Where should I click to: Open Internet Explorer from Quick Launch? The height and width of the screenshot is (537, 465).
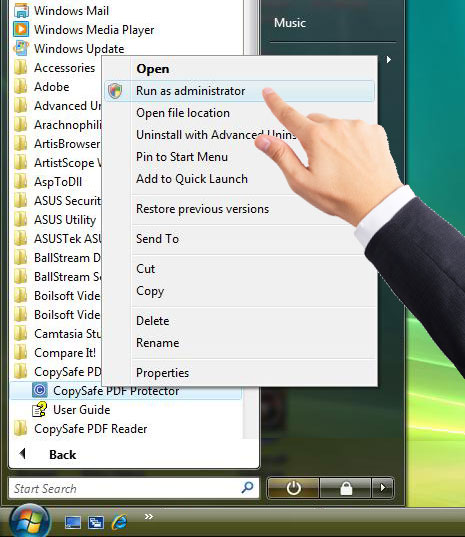[119, 523]
